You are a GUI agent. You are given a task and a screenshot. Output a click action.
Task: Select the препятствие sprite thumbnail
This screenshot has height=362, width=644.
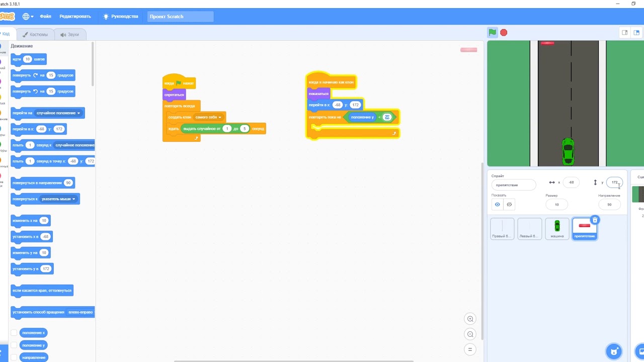point(585,229)
